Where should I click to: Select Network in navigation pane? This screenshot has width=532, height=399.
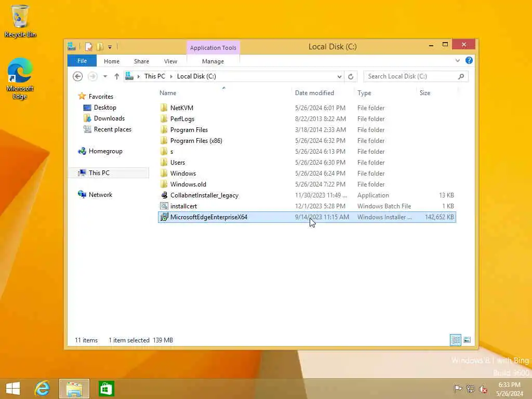coord(100,195)
